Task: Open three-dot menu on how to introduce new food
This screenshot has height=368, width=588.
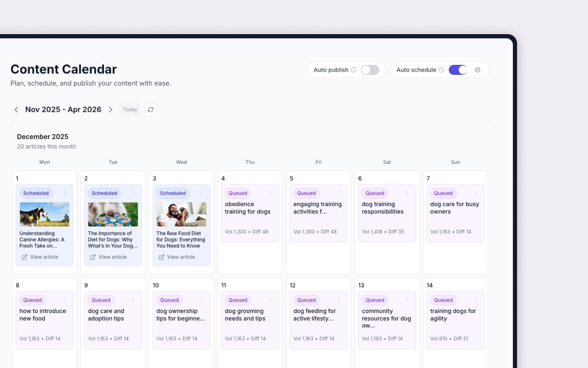Action: tap(64, 300)
